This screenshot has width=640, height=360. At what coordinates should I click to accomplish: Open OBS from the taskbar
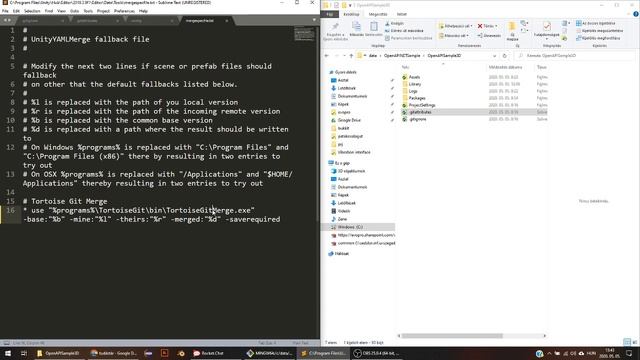(x=376, y=353)
